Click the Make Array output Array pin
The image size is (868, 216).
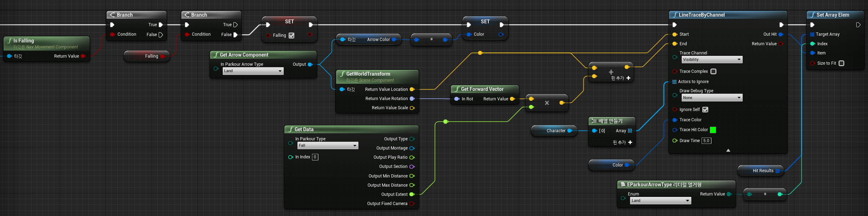pyautogui.click(x=630, y=131)
